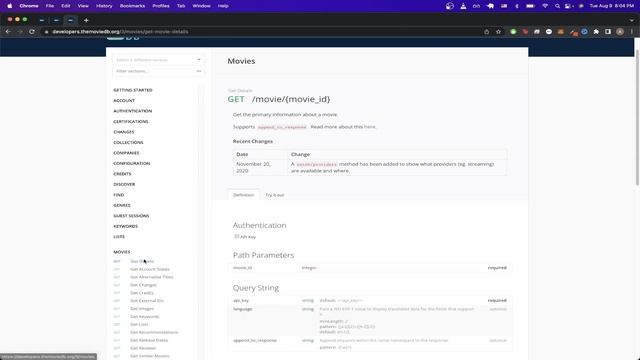640x360 pixels.
Task: Open Get Recommendations endpoint
Action: [x=154, y=332]
